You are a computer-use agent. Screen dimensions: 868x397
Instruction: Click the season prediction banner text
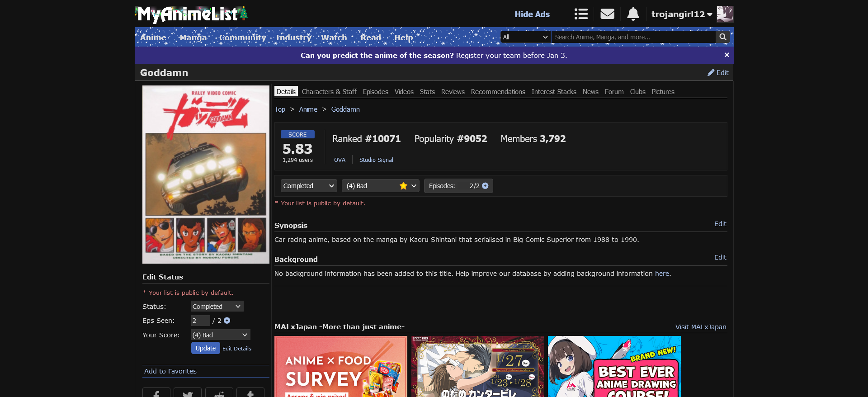coord(434,55)
